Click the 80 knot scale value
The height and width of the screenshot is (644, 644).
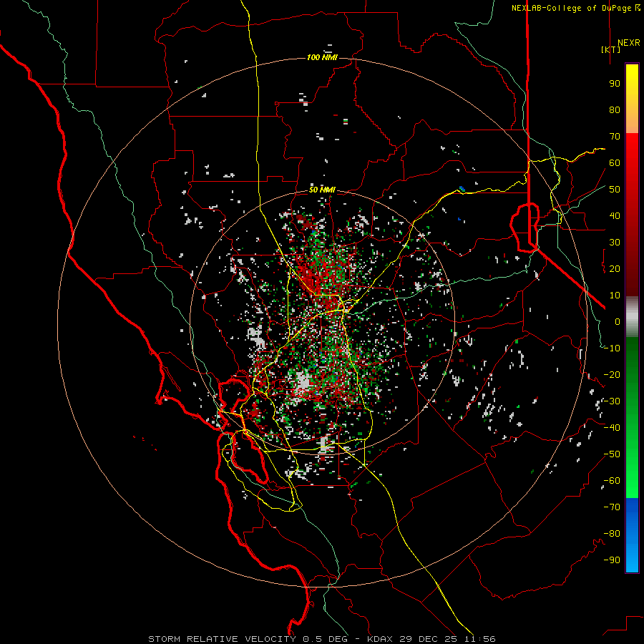(x=615, y=109)
